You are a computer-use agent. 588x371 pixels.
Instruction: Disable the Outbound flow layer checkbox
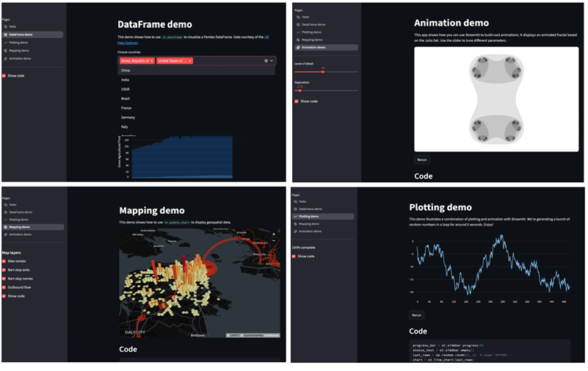4,287
